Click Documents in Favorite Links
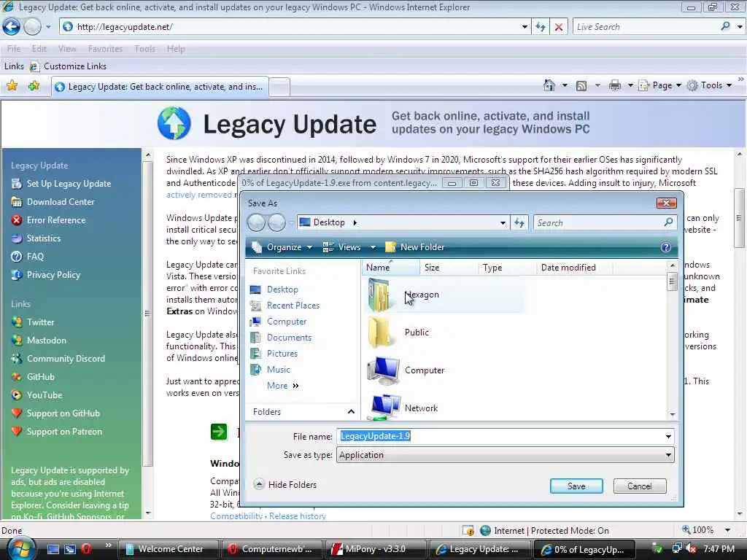This screenshot has height=560, width=747. pyautogui.click(x=289, y=337)
